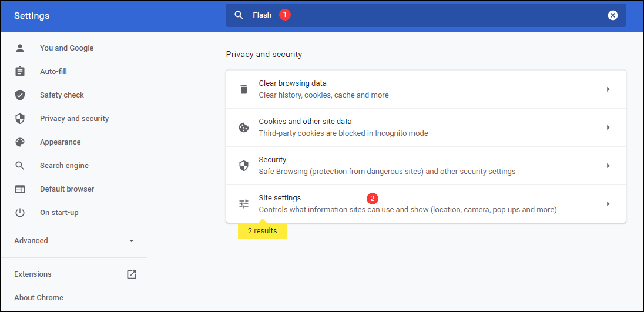Click the sliders icon for Site settings
Viewport: 644px width, 312px height.
click(244, 204)
